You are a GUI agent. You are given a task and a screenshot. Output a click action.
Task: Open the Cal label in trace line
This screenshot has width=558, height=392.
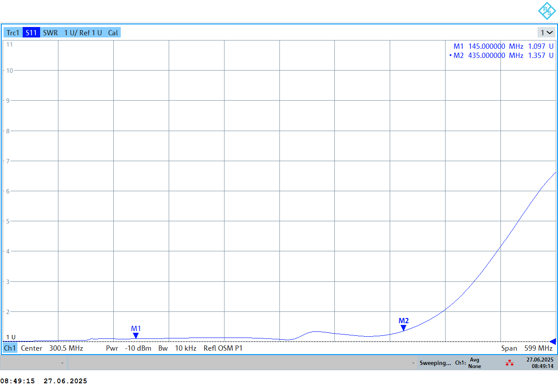click(113, 33)
